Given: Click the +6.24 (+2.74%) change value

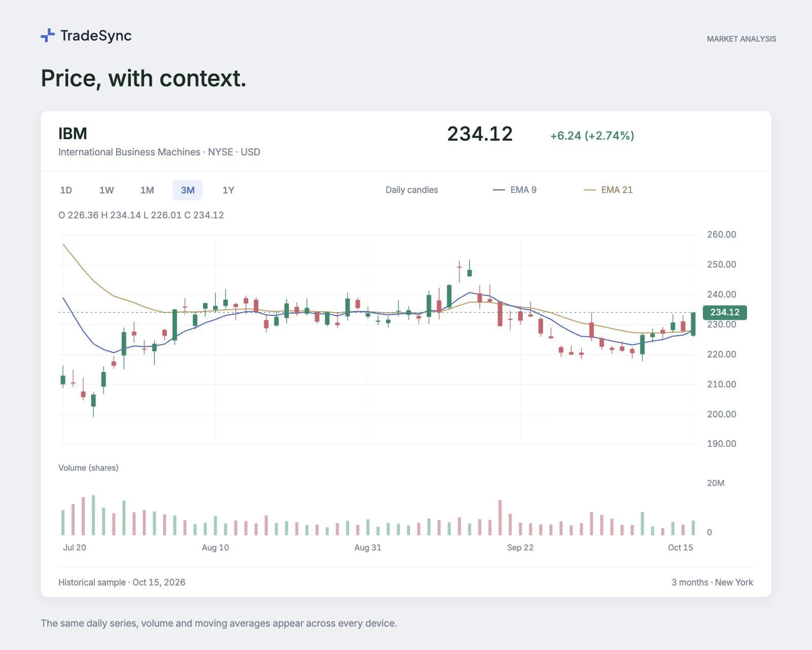Looking at the screenshot, I should click(592, 136).
